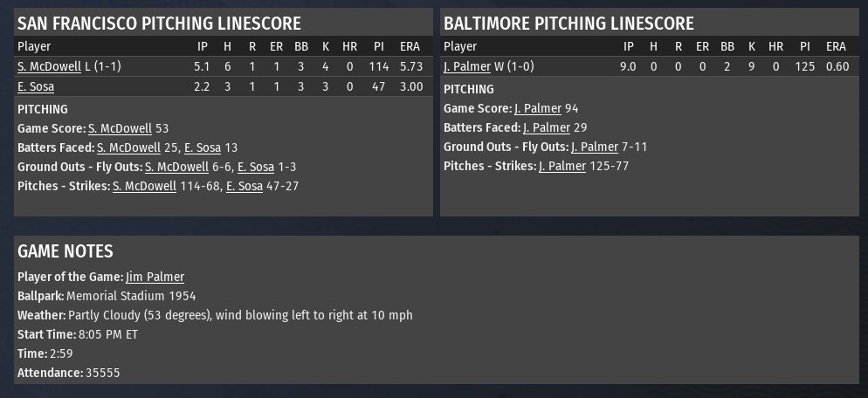Click IP column header in Baltimore table

[629, 46]
